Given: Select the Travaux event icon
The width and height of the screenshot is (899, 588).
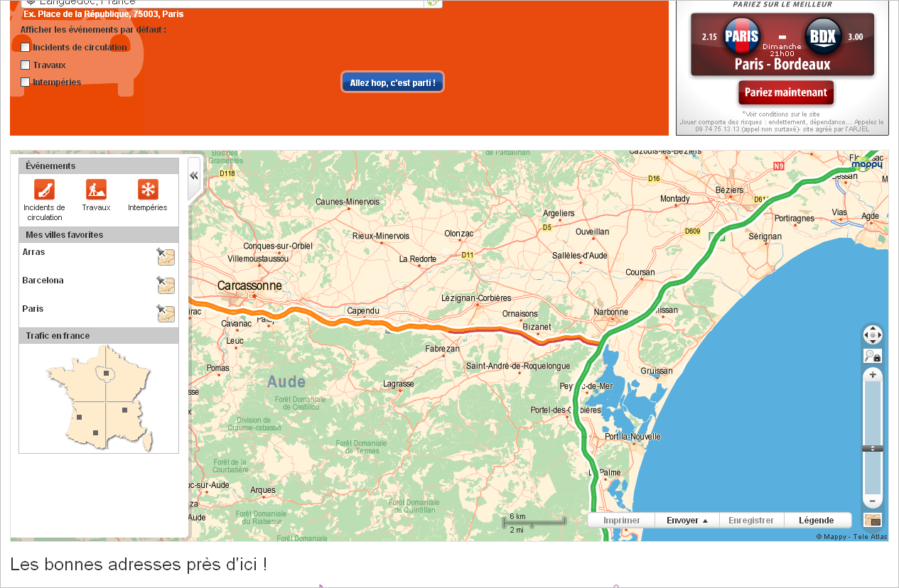Looking at the screenshot, I should pos(96,190).
